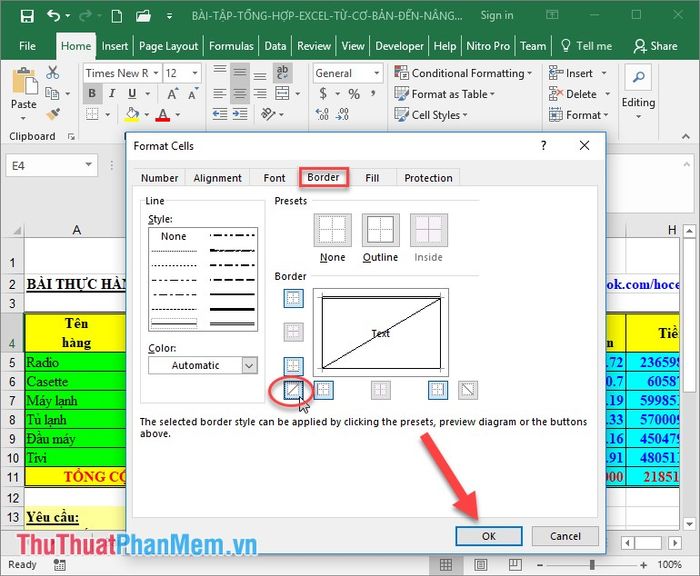700x576 pixels.
Task: Click the Name Box showing E4
Action: click(x=52, y=165)
